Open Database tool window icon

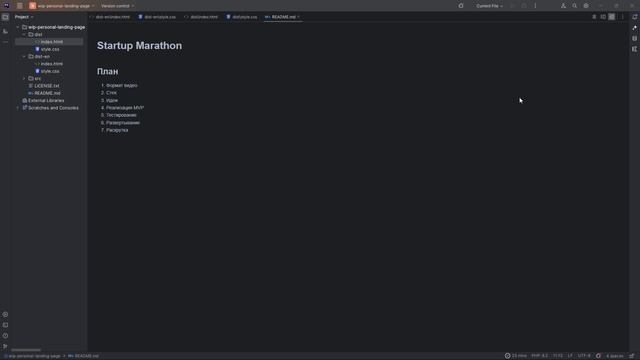(634, 38)
